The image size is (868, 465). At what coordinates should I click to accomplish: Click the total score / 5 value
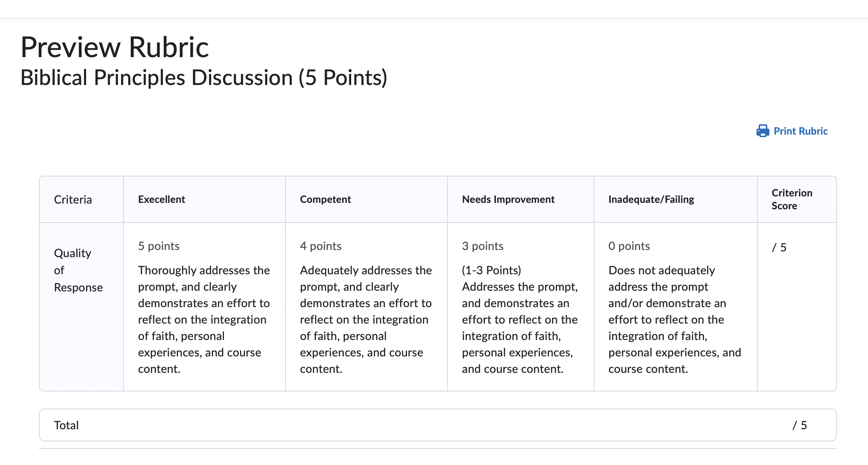coord(800,425)
